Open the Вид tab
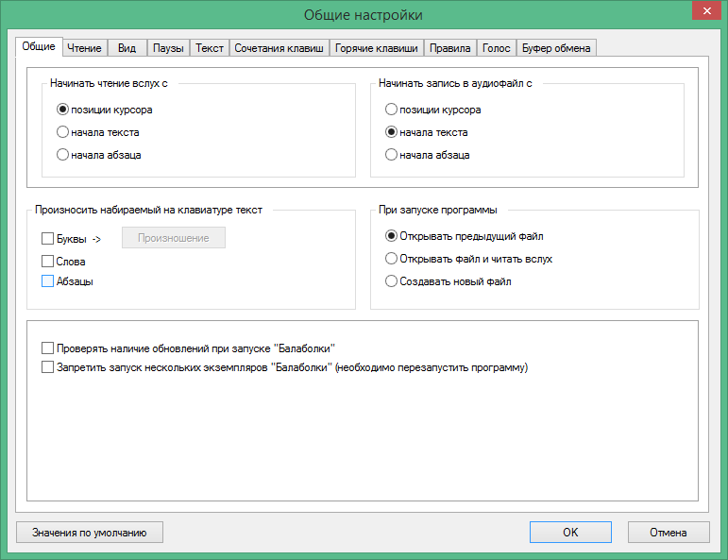This screenshot has width=728, height=560. point(127,47)
